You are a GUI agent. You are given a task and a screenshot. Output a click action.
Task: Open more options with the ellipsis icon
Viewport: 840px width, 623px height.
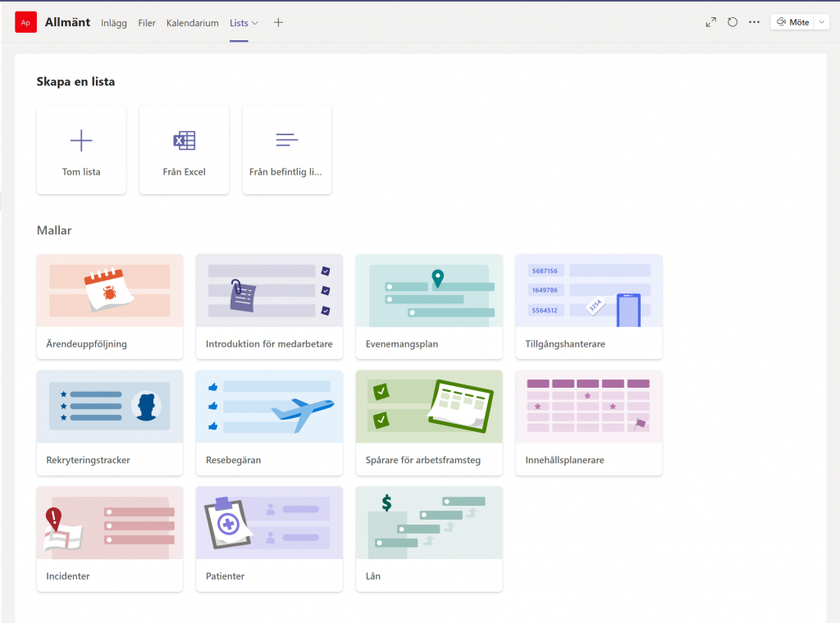(754, 22)
